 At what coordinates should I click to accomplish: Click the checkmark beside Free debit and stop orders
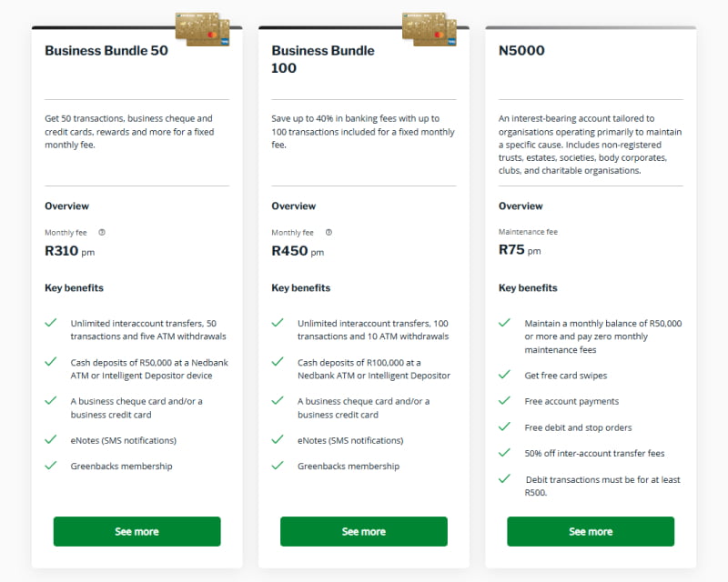click(504, 426)
